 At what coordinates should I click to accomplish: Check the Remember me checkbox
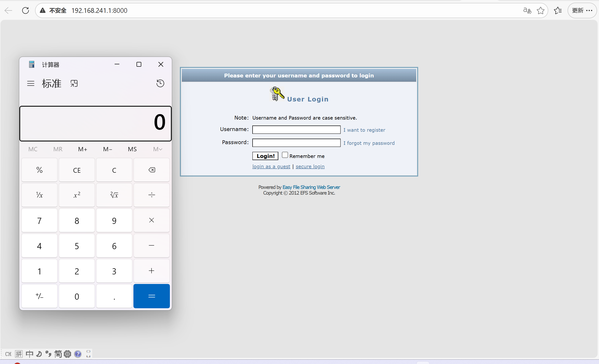[285, 155]
